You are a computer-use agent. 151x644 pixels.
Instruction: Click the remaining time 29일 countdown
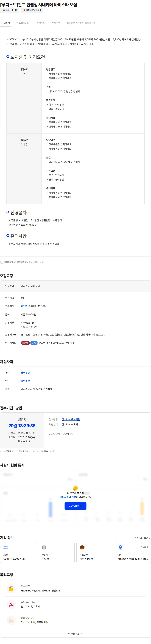coord(22,426)
